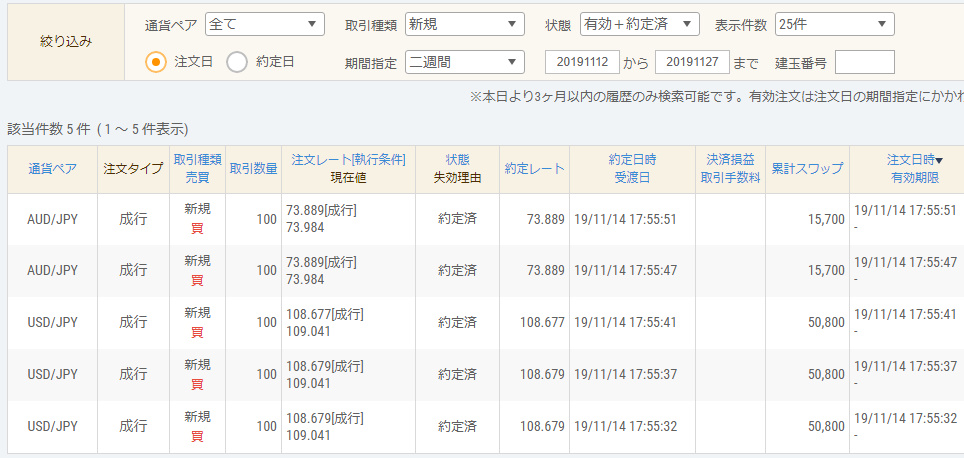
Task: Click USD/JPY in the 17:55:37 order row
Action: click(x=52, y=374)
